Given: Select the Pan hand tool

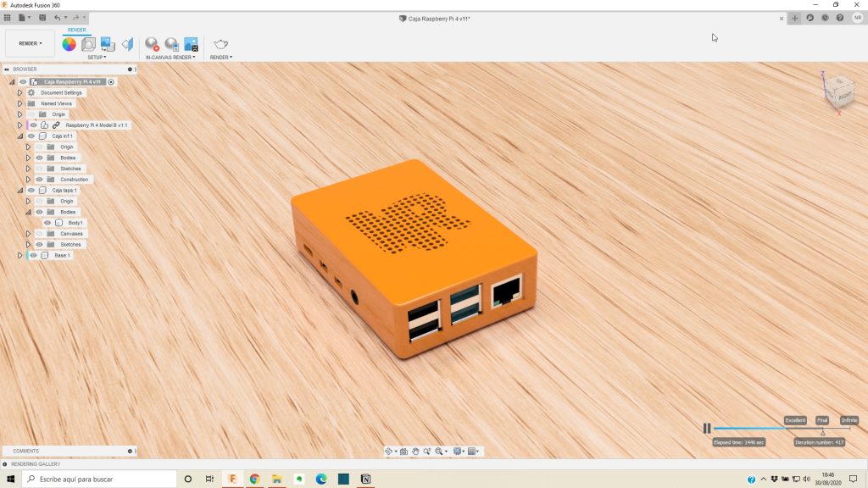Looking at the screenshot, I should pyautogui.click(x=415, y=452).
